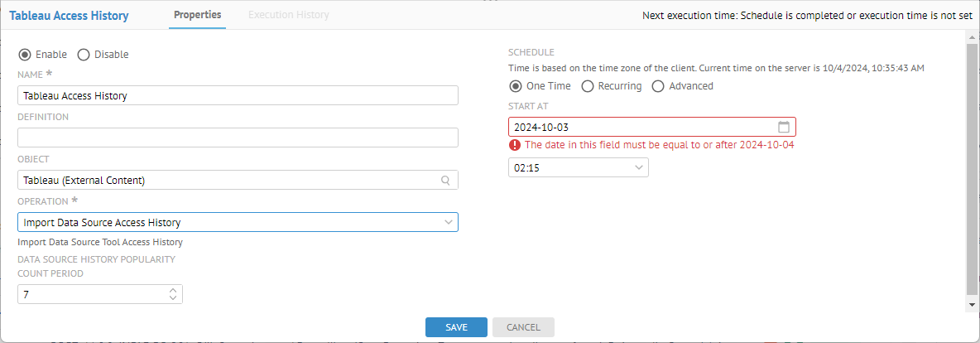The height and width of the screenshot is (343, 980).
Task: Click the search icon in Object field
Action: 445,180
